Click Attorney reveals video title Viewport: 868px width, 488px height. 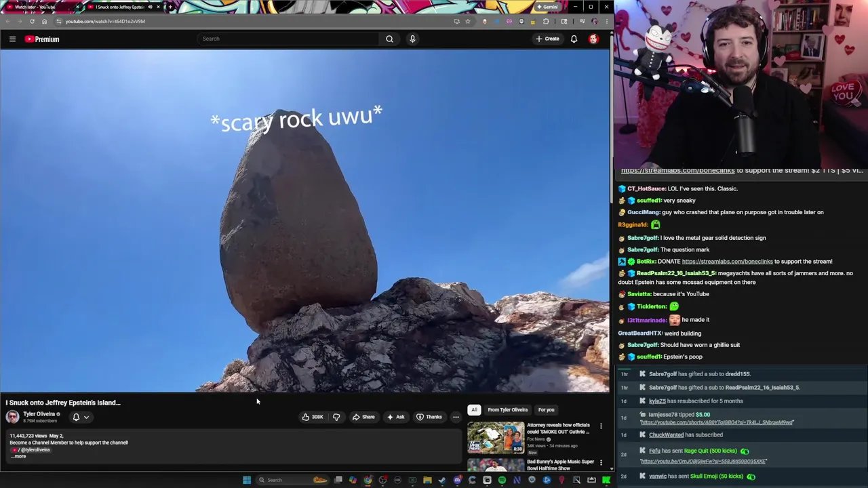[x=558, y=428]
